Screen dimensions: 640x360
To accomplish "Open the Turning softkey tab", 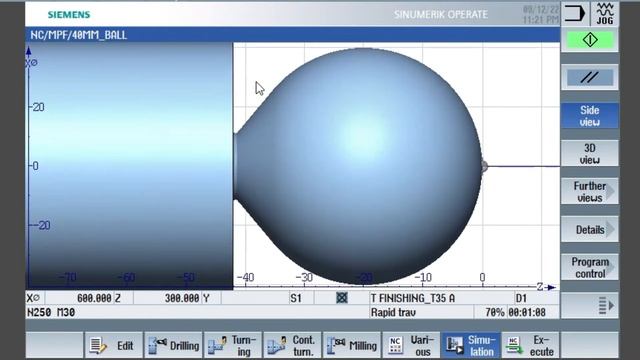I will (x=233, y=346).
